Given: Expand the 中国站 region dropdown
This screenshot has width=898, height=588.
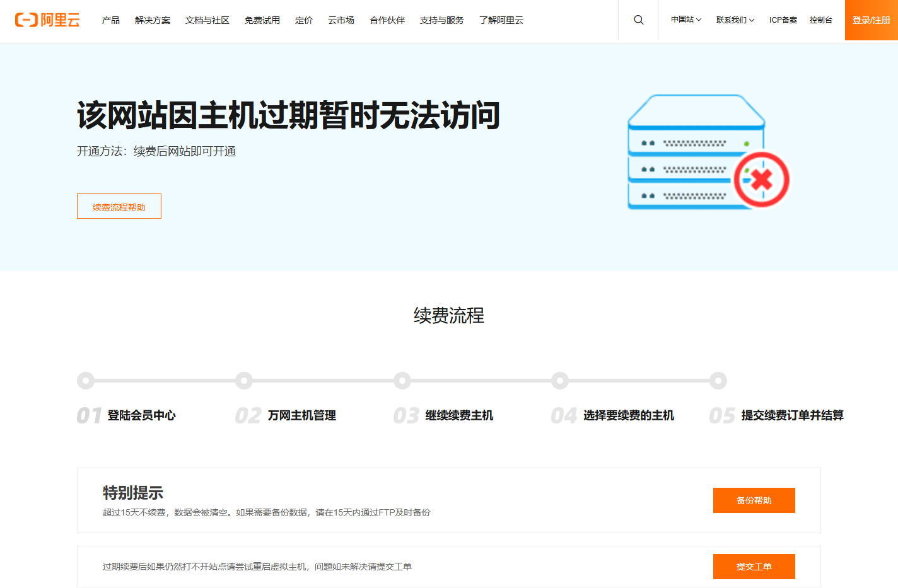Looking at the screenshot, I should click(686, 20).
